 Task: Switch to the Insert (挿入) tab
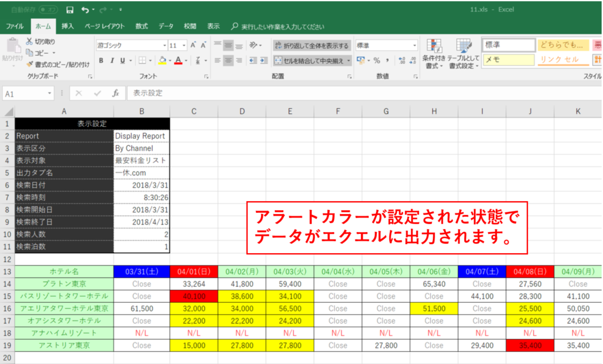click(67, 26)
